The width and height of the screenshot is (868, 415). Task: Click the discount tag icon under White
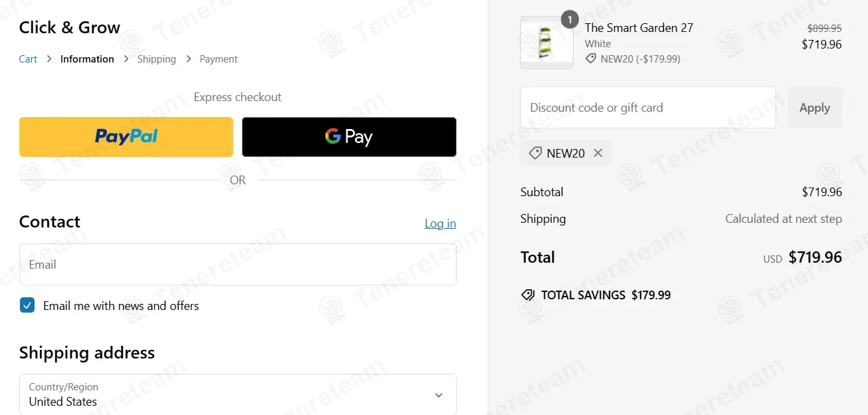[591, 59]
